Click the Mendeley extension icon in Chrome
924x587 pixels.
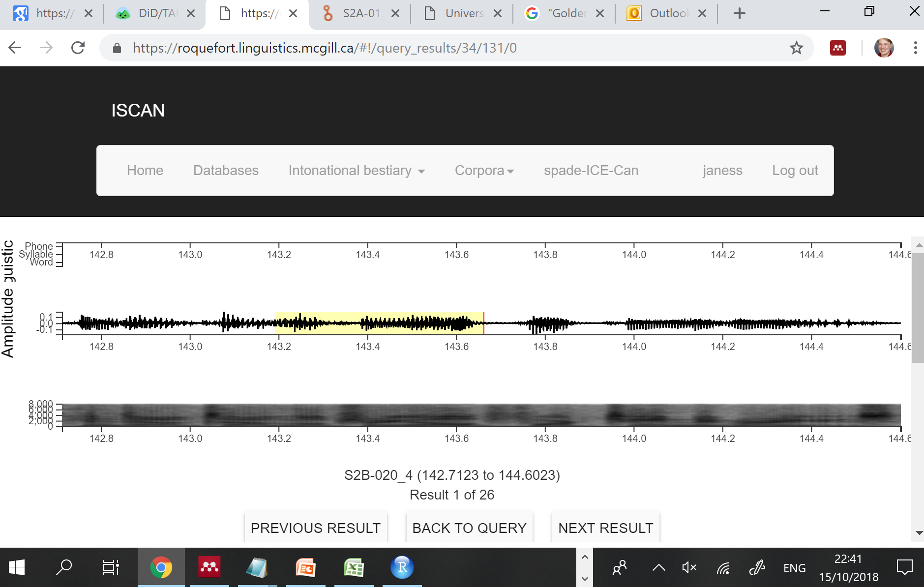(837, 48)
